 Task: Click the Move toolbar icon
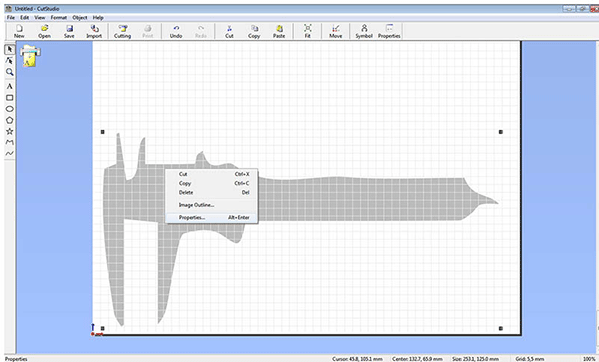[x=336, y=31]
